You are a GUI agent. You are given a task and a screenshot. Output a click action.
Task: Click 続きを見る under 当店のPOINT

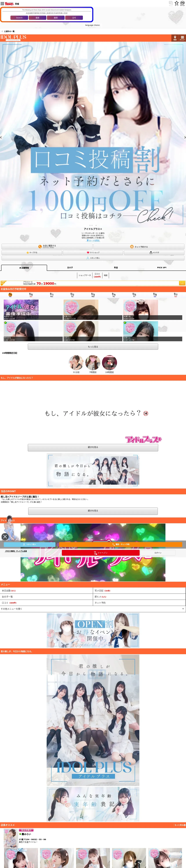(x=93, y=511)
